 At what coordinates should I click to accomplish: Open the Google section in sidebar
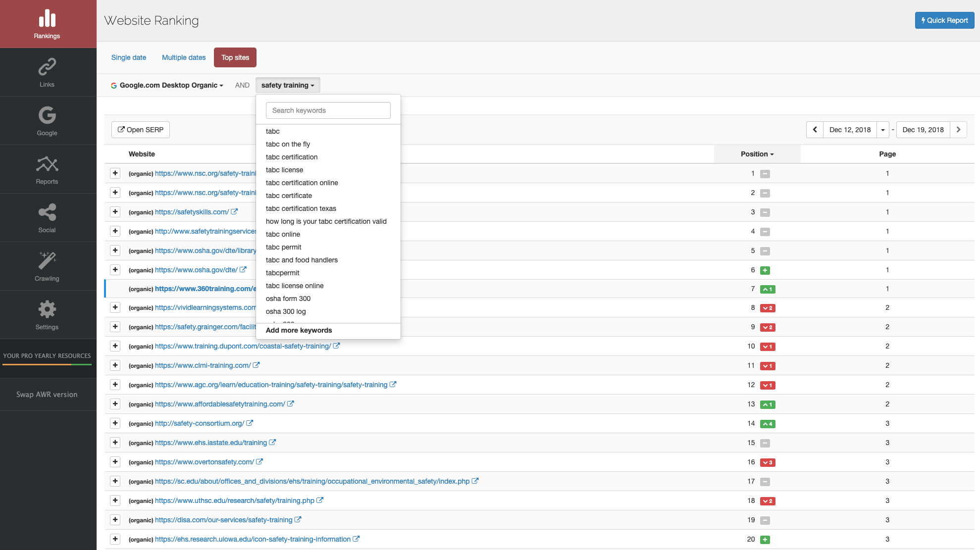(x=47, y=120)
